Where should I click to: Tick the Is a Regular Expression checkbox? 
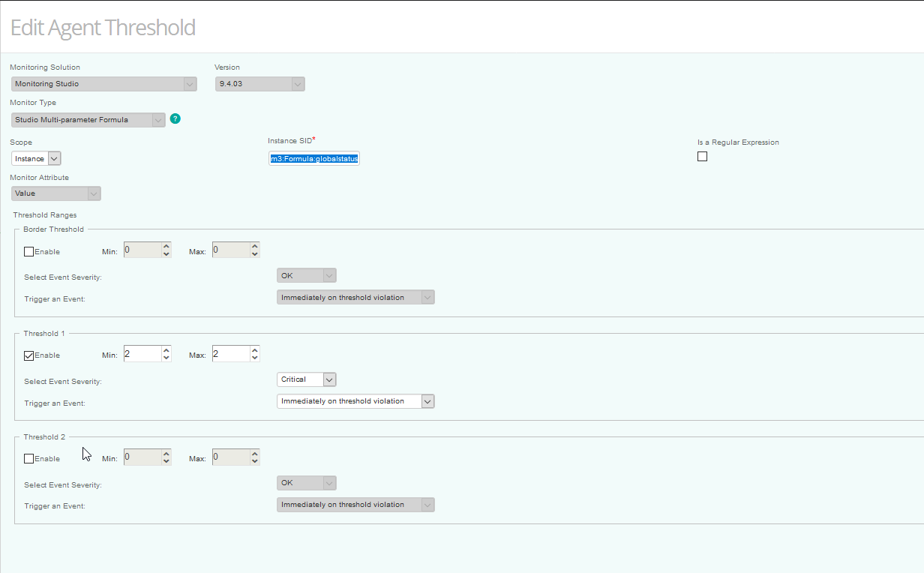pyautogui.click(x=702, y=157)
